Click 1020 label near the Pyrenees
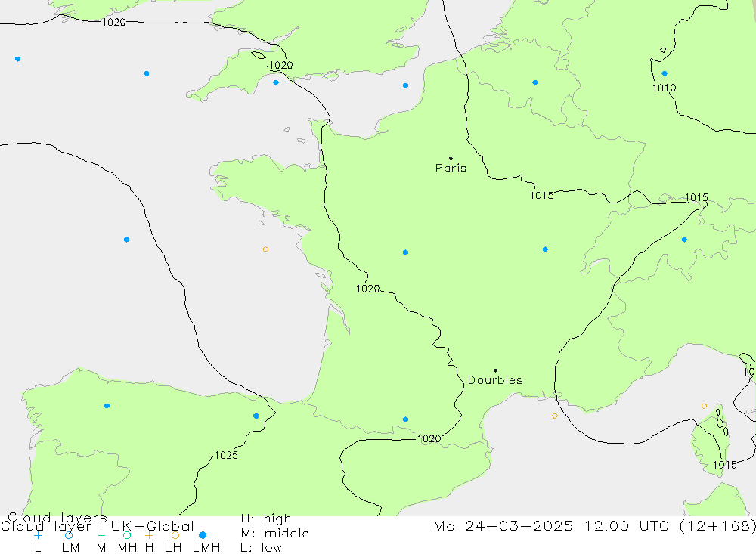Screen dimensions: 756x554 429,438
